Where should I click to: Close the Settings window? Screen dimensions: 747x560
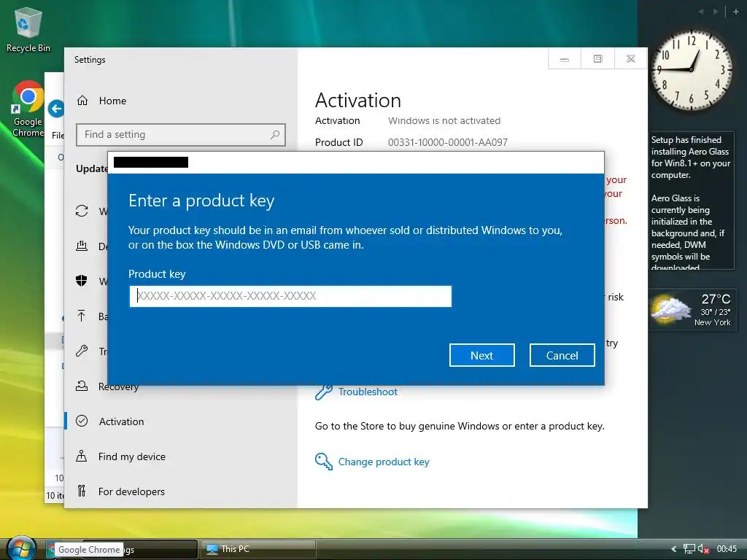pos(631,59)
